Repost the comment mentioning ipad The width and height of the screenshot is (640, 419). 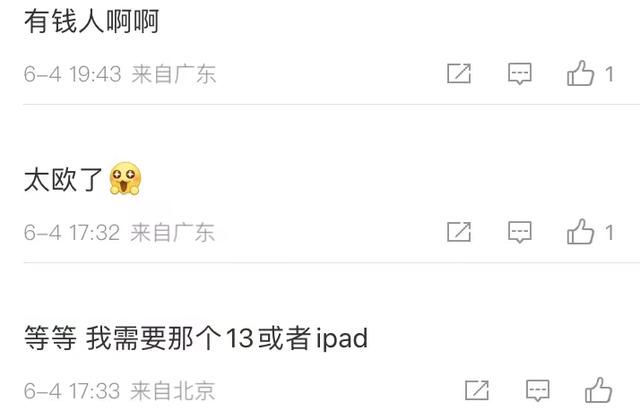[477, 390]
